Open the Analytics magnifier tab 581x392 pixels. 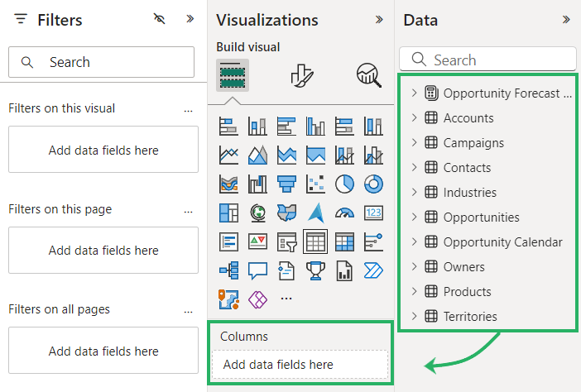tap(368, 75)
